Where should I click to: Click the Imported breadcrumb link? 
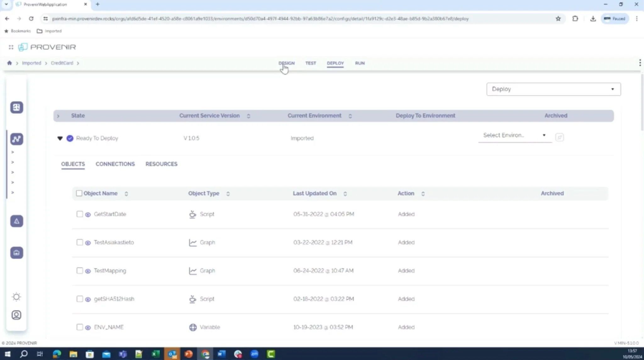pyautogui.click(x=31, y=63)
